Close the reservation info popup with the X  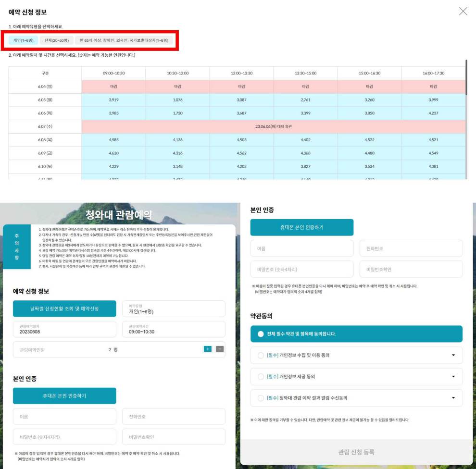click(463, 12)
